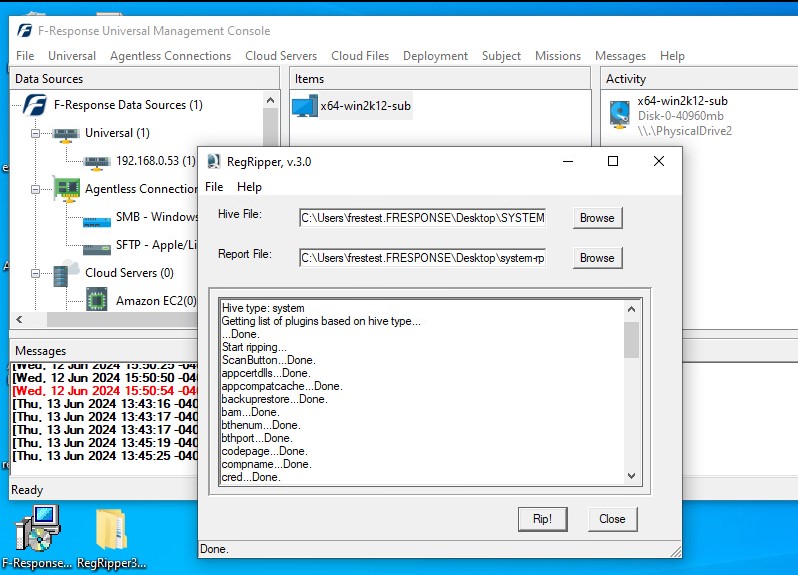This screenshot has height=575, width=798.
Task: Click the cred...Done. log line
Action: 251,477
